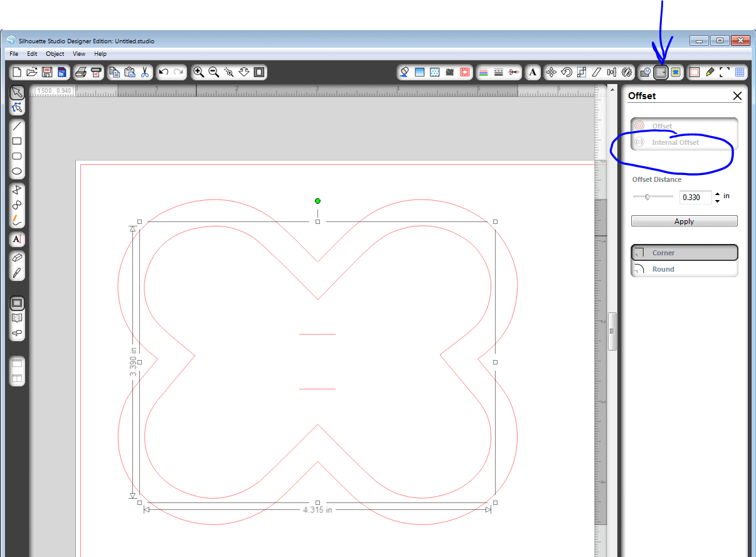Click the Zoom In magnifier icon
Image resolution: width=756 pixels, height=557 pixels.
pyautogui.click(x=199, y=72)
